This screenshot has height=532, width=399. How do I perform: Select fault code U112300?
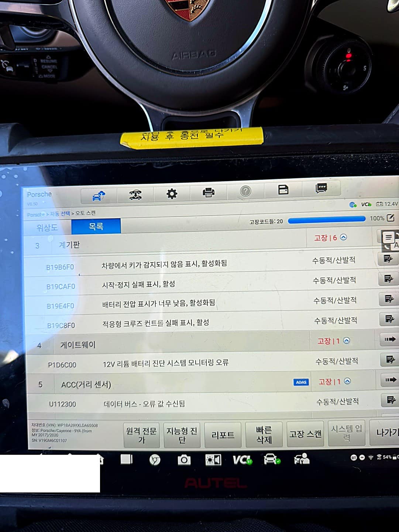[x=63, y=404]
